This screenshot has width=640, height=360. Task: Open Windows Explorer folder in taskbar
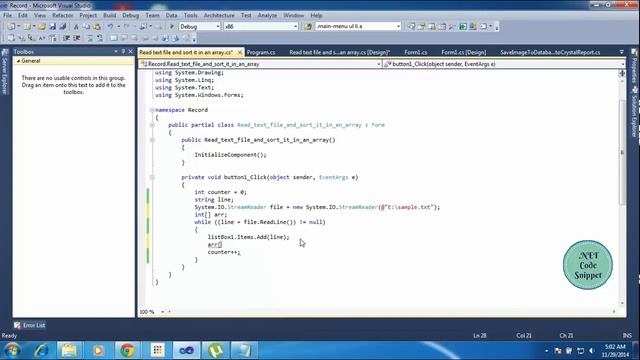(x=69, y=351)
